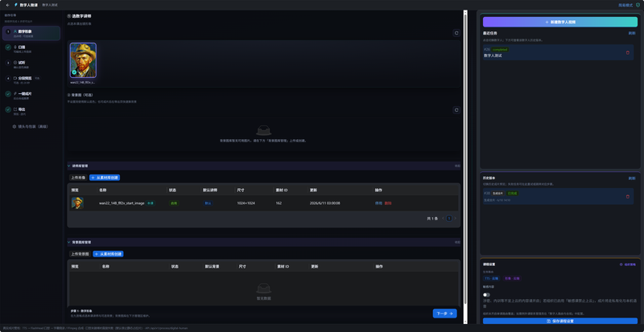Click the 下一步 next-step button

444,314
